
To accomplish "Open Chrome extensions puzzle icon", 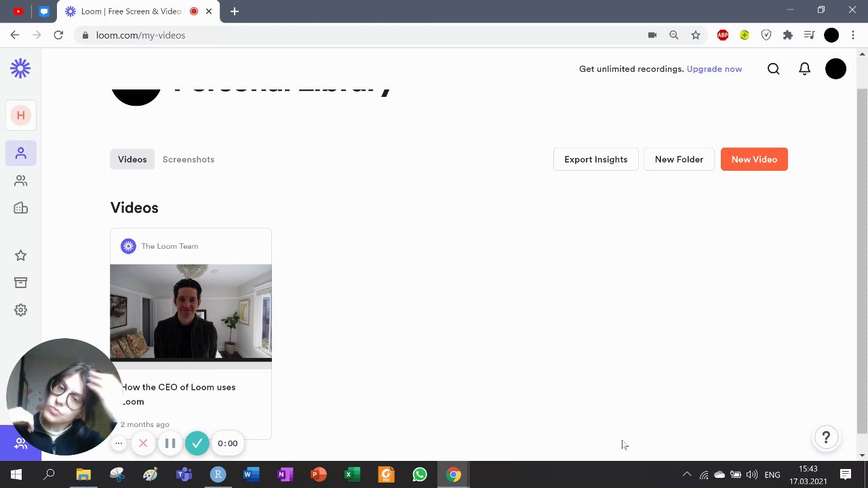I will pos(788,35).
